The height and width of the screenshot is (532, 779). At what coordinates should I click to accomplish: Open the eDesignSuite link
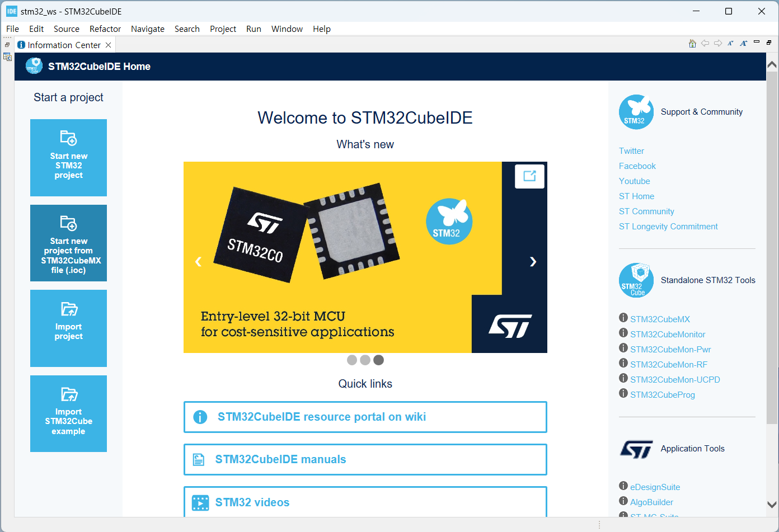tap(655, 487)
